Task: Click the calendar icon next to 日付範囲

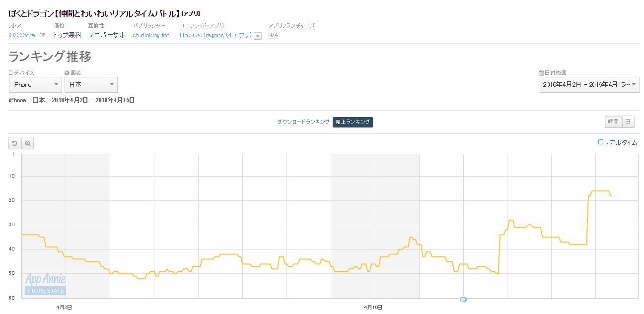Action: (x=541, y=73)
